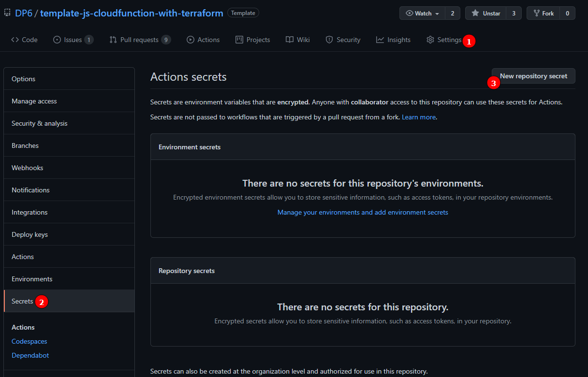Open the Security tab

pos(343,40)
